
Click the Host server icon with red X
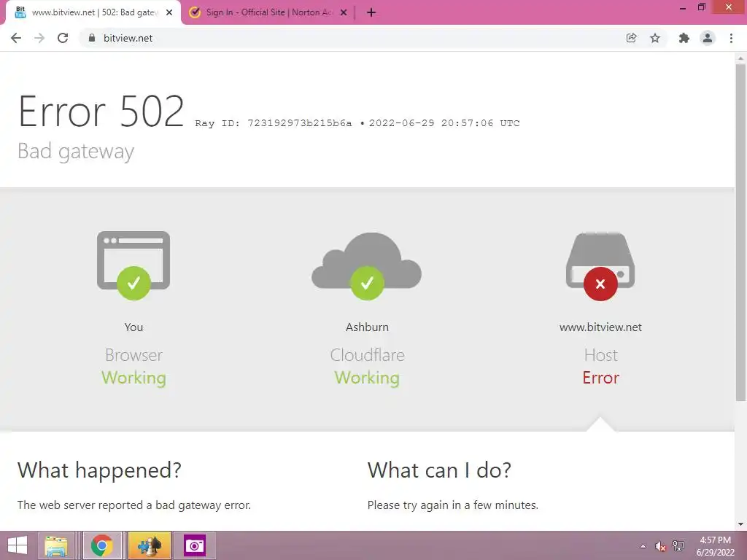[x=600, y=266]
